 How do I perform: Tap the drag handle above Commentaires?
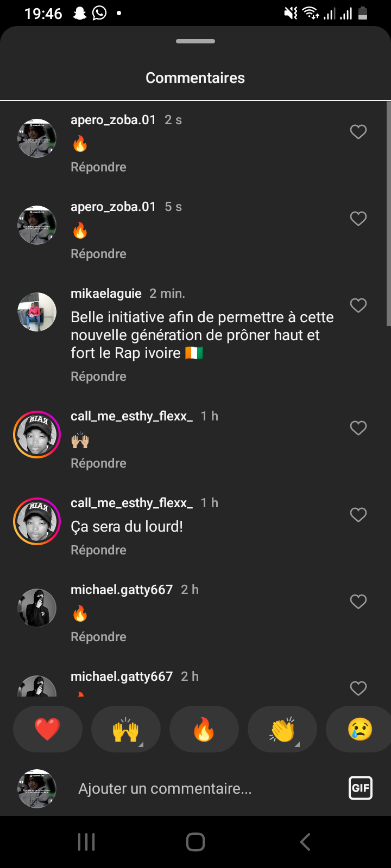pyautogui.click(x=195, y=41)
